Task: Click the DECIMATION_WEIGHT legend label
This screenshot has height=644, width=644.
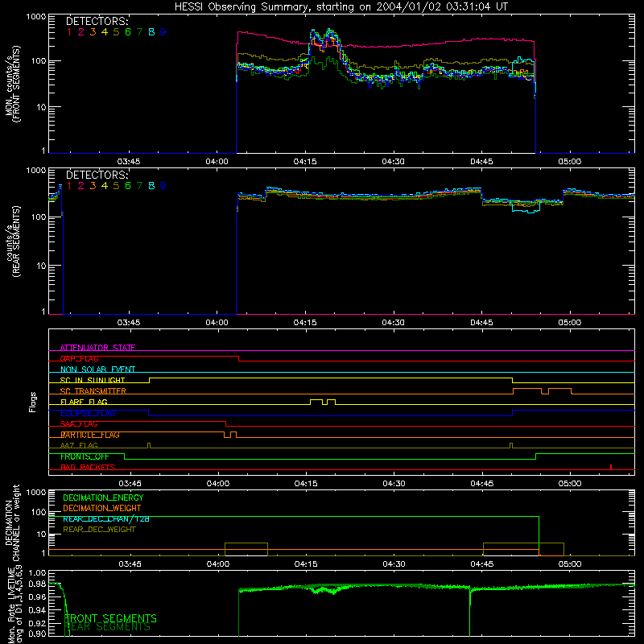Action: point(102,508)
